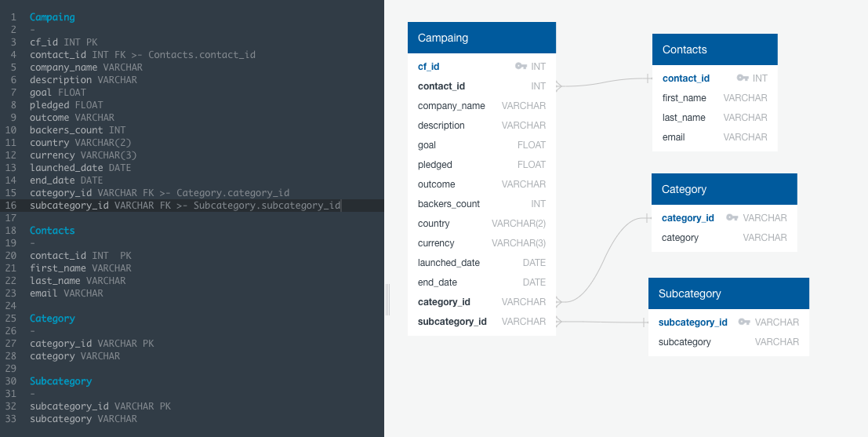Click code line category_id VARCHAR PK
The image size is (868, 437).
(x=92, y=344)
